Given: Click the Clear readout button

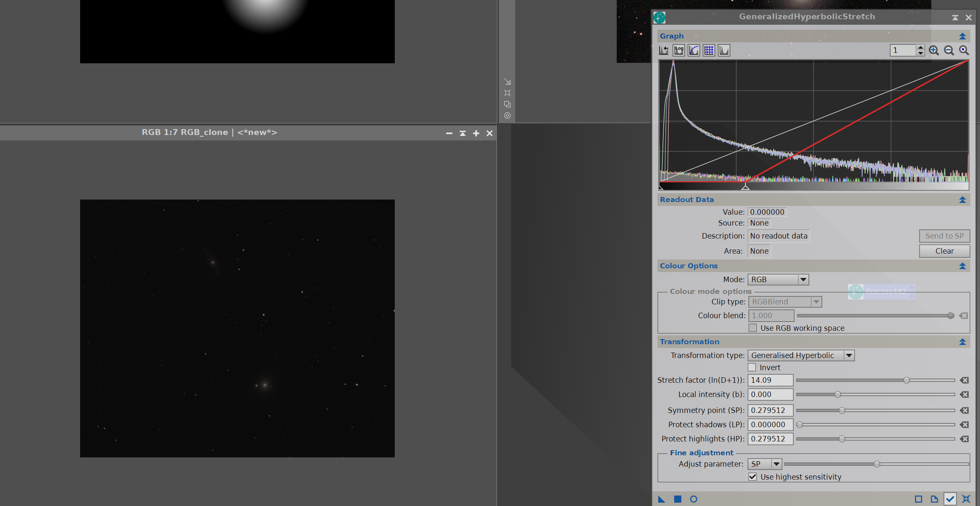Looking at the screenshot, I should pyautogui.click(x=944, y=251).
